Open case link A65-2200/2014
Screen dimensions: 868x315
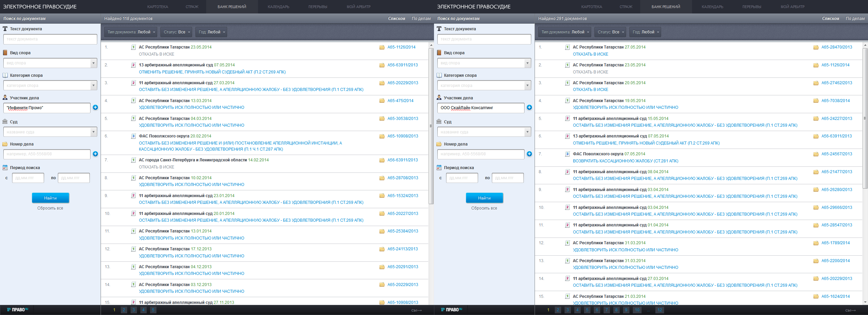point(836,261)
